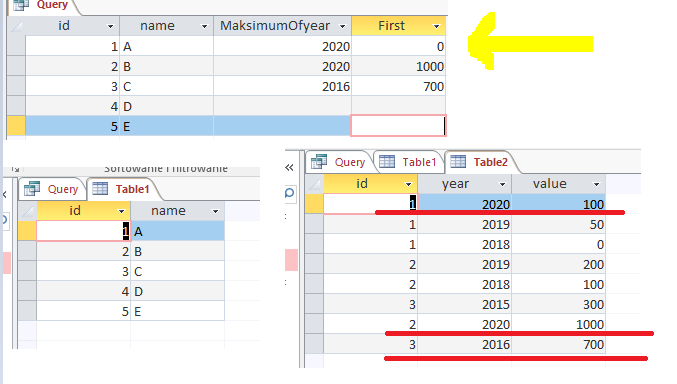Open year column dropdown in Table2
Viewport: 677px width, 384px height.
[x=502, y=184]
